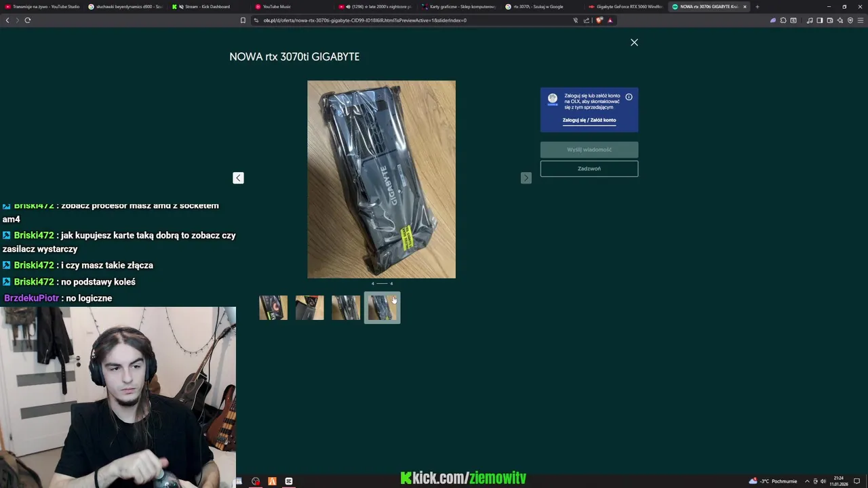
Task: Switch to late 2000's nightcore tab
Action: coord(376,7)
